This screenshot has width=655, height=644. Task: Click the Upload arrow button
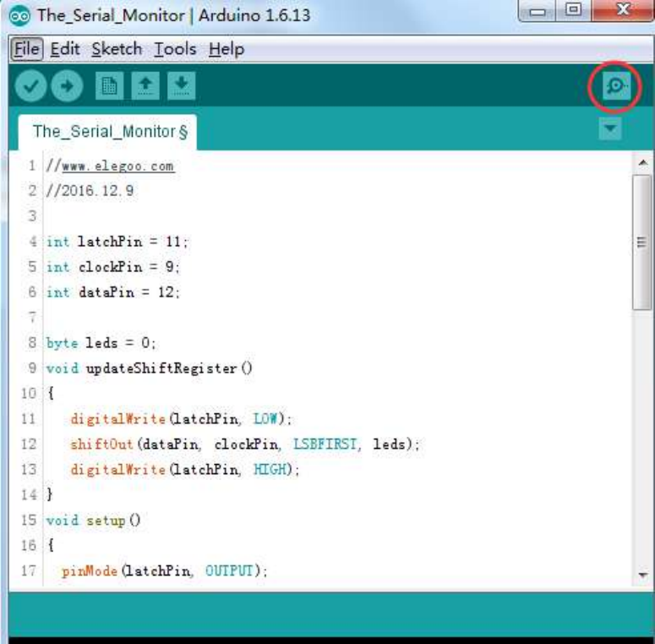coord(67,86)
